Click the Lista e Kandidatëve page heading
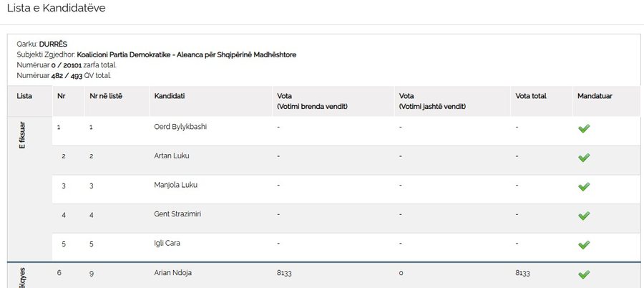644x288 pixels. (57, 8)
